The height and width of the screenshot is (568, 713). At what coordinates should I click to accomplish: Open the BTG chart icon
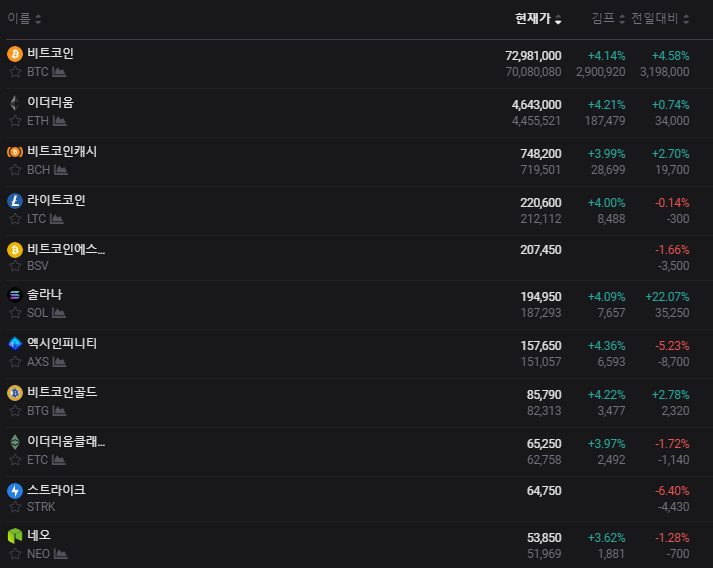tap(59, 411)
